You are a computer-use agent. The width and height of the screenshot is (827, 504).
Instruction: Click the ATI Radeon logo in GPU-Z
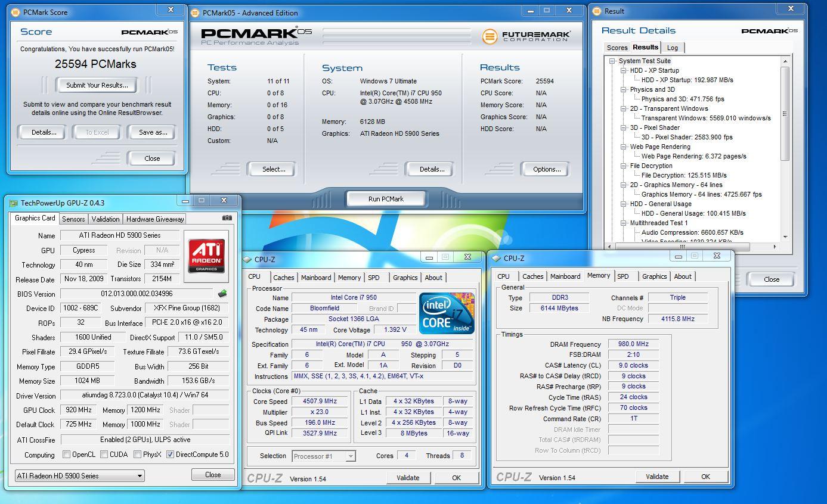tap(206, 256)
